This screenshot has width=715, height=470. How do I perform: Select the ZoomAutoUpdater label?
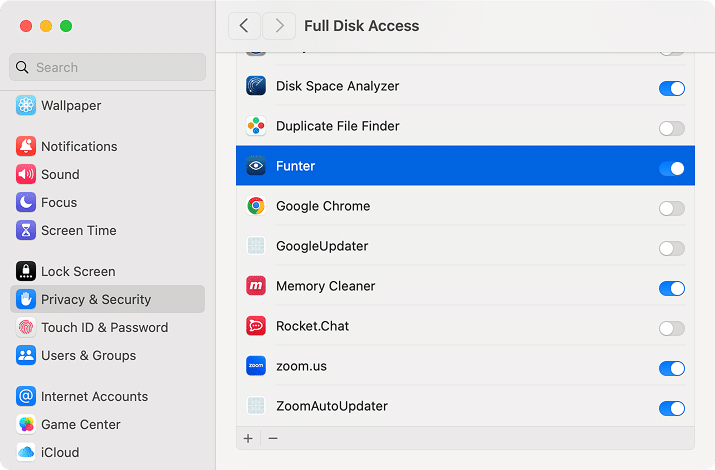pyautogui.click(x=332, y=406)
